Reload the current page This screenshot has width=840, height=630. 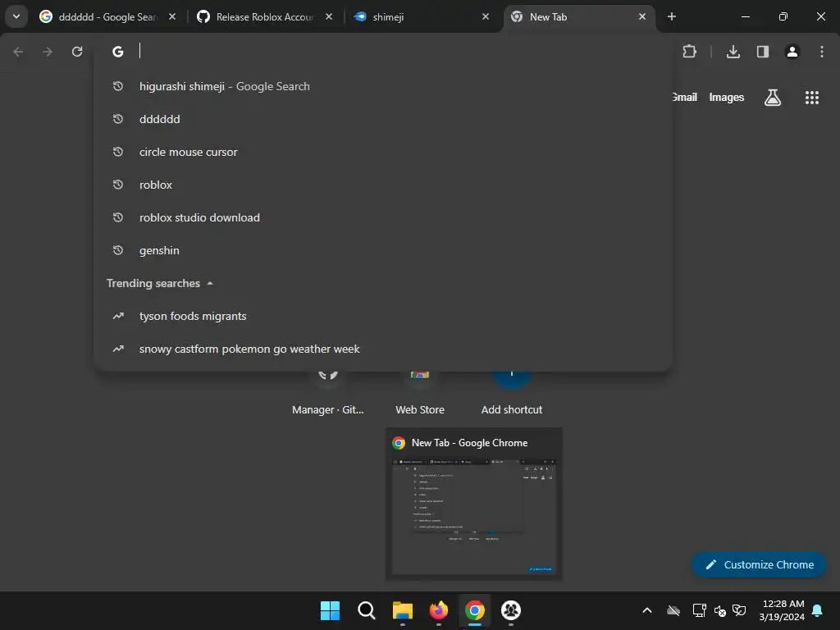tap(77, 52)
